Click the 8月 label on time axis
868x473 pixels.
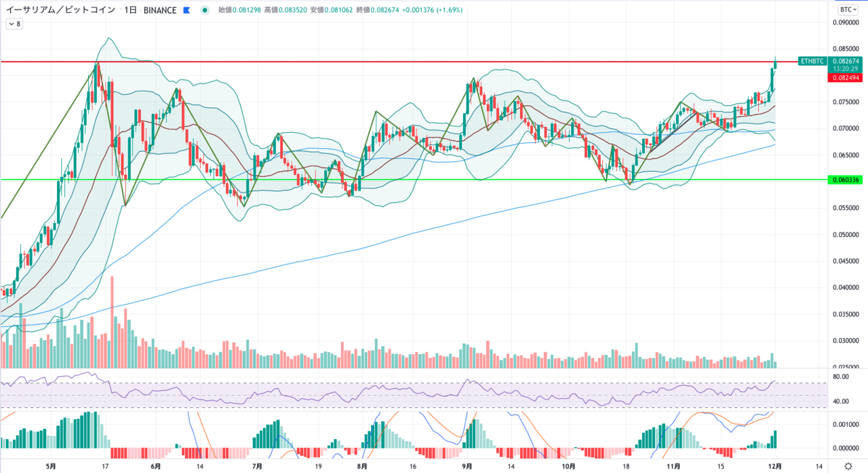(362, 466)
